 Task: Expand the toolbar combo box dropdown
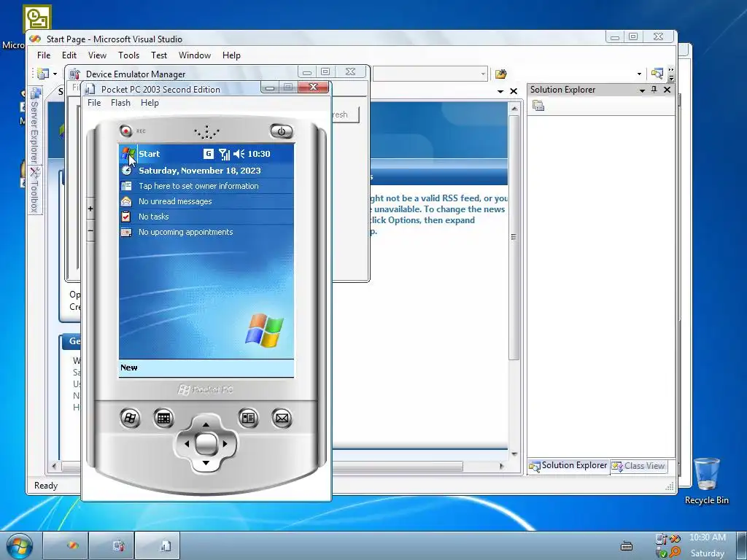(x=483, y=74)
